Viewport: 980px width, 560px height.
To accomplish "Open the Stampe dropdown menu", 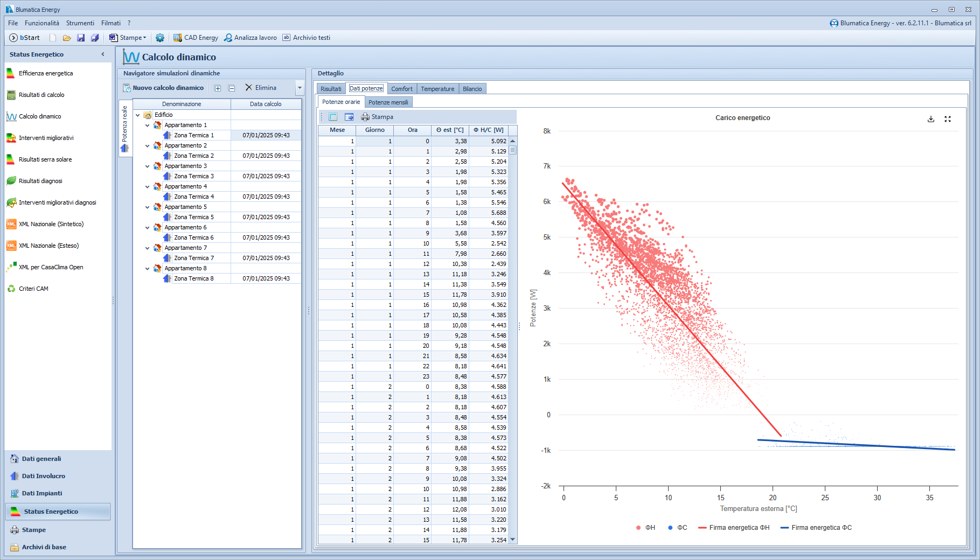I will (x=128, y=38).
